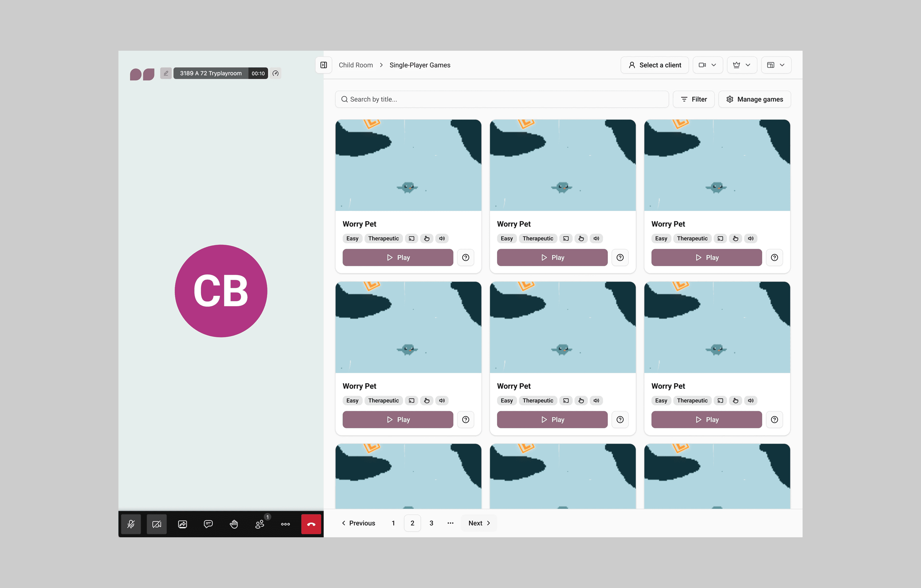
Task: Click the Search by title field
Action: coord(502,99)
